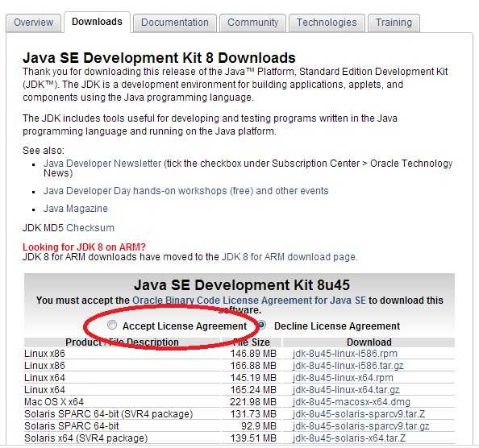Download jdk-8u45-linux-x64.tar.gz

(x=346, y=390)
